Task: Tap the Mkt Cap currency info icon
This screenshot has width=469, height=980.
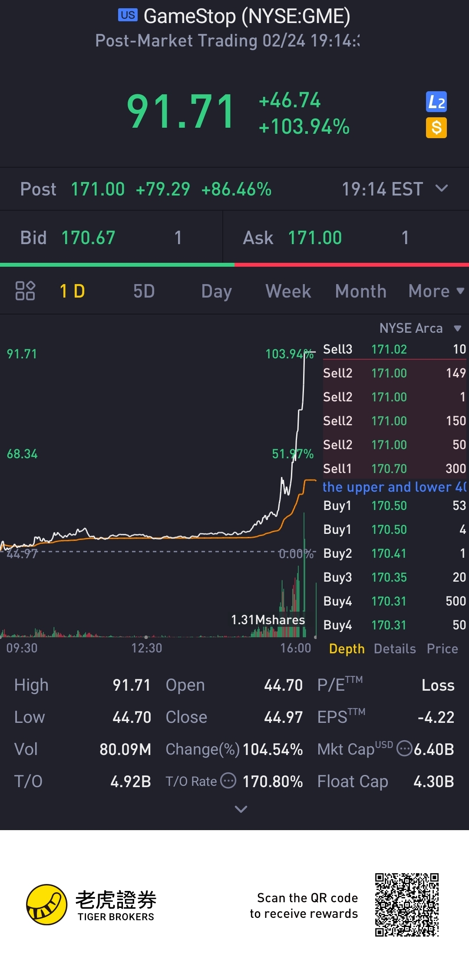Action: point(405,748)
